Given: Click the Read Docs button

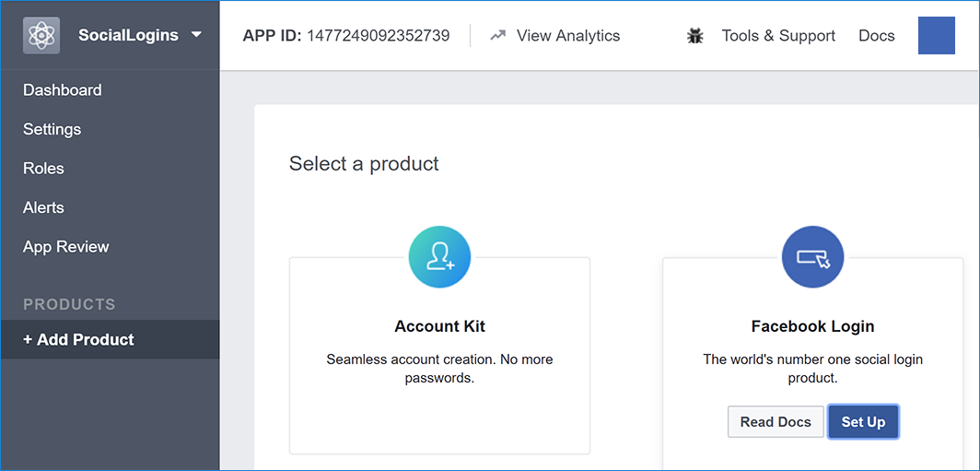Looking at the screenshot, I should click(x=776, y=422).
